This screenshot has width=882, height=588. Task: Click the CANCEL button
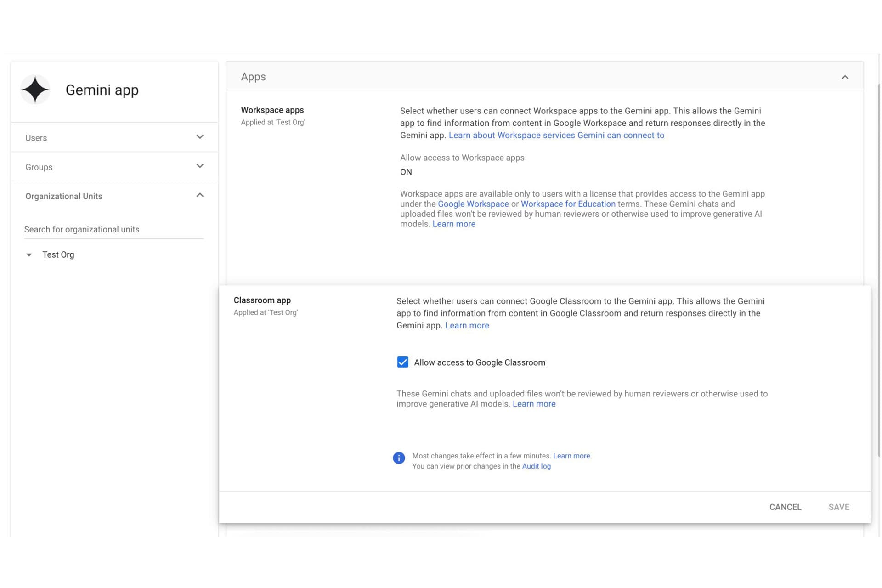click(785, 507)
